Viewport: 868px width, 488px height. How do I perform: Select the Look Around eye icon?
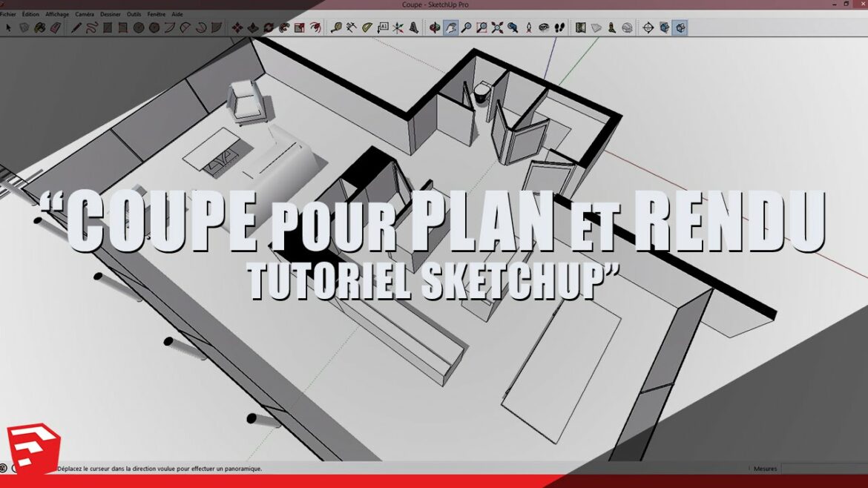tap(543, 27)
